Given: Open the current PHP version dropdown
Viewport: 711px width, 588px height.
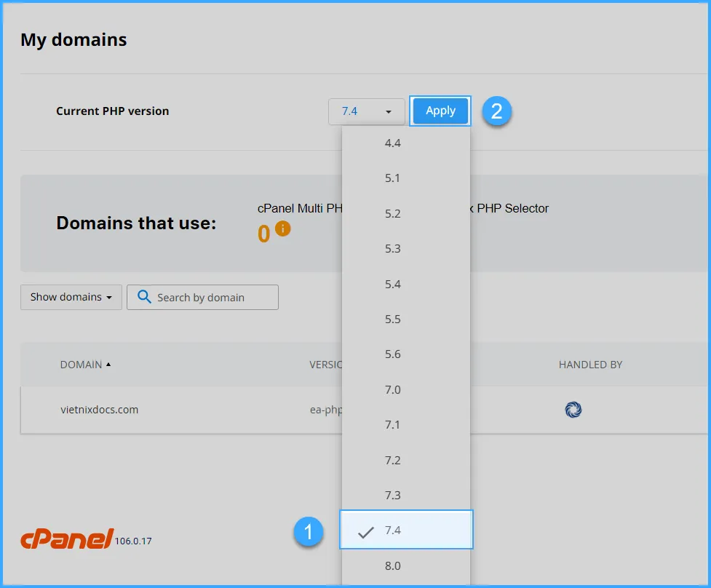Looking at the screenshot, I should 367,111.
